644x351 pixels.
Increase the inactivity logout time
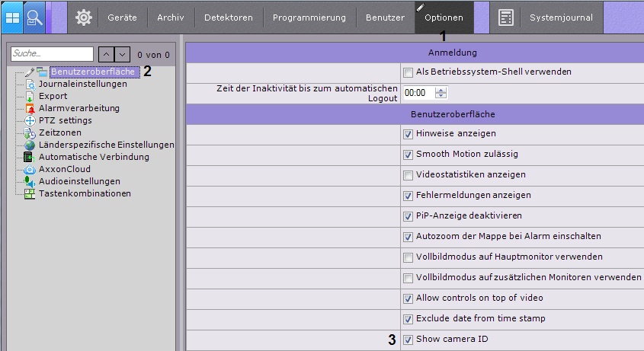[441, 90]
